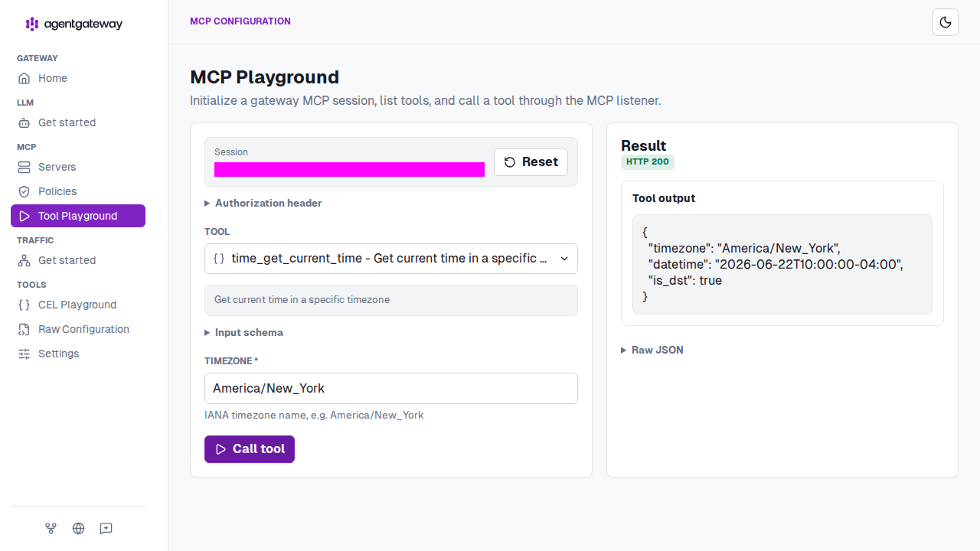Expand the Input schema disclosure
Screen dimensions: 980x551
coord(244,332)
